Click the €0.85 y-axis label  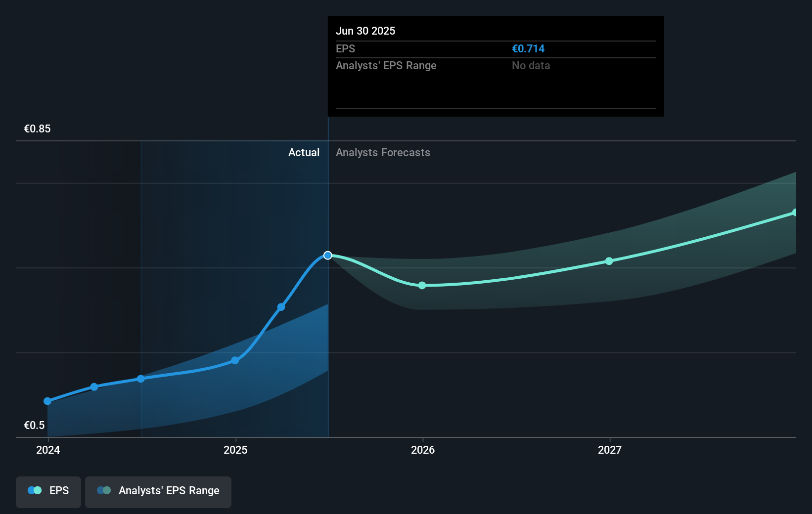click(x=38, y=128)
